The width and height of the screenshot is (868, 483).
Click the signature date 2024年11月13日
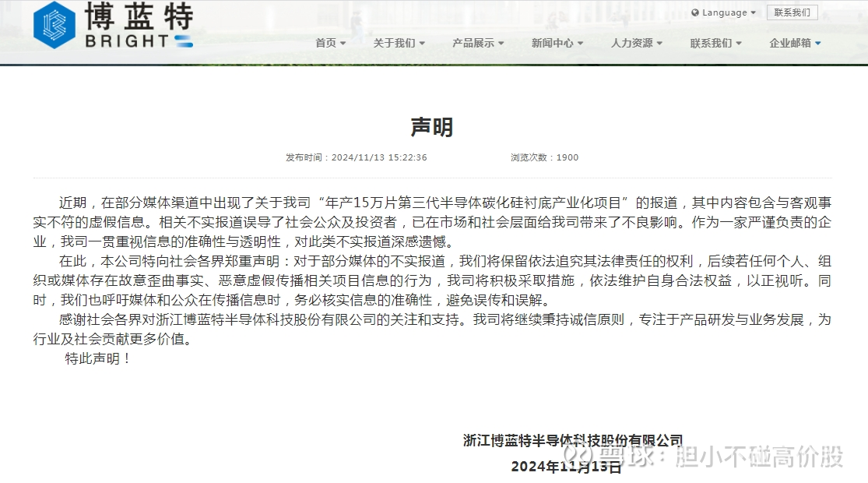pos(566,467)
